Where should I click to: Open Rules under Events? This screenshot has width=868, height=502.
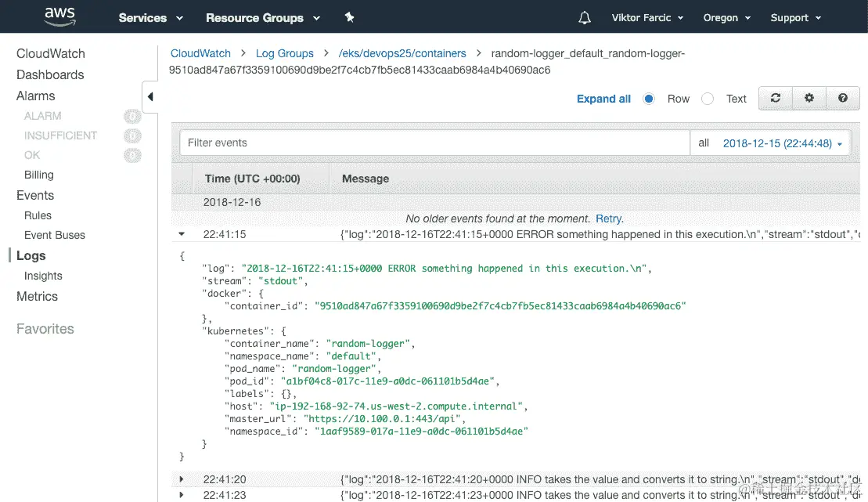[x=38, y=215]
